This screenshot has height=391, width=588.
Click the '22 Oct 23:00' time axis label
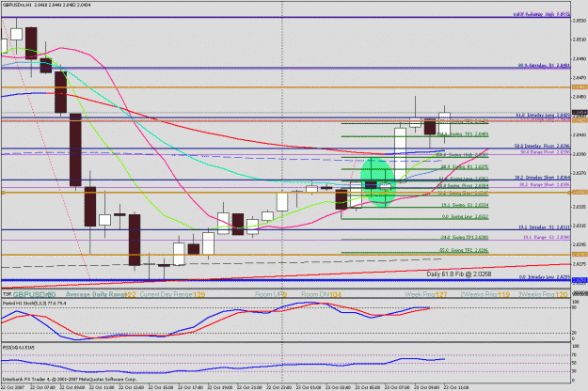[281, 387]
